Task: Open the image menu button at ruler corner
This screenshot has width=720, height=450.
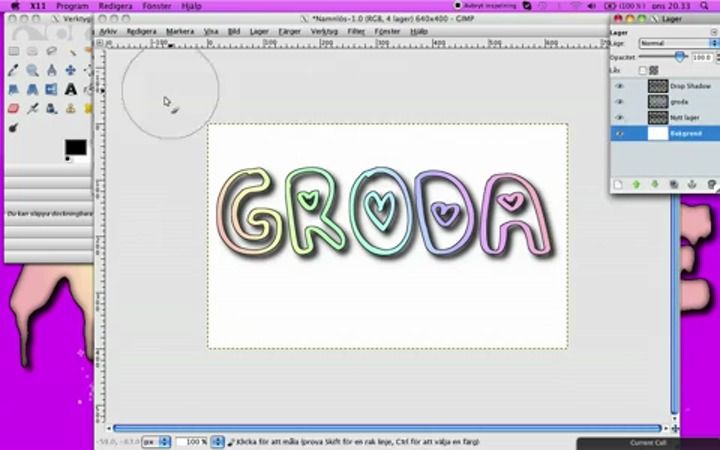Action: click(100, 43)
